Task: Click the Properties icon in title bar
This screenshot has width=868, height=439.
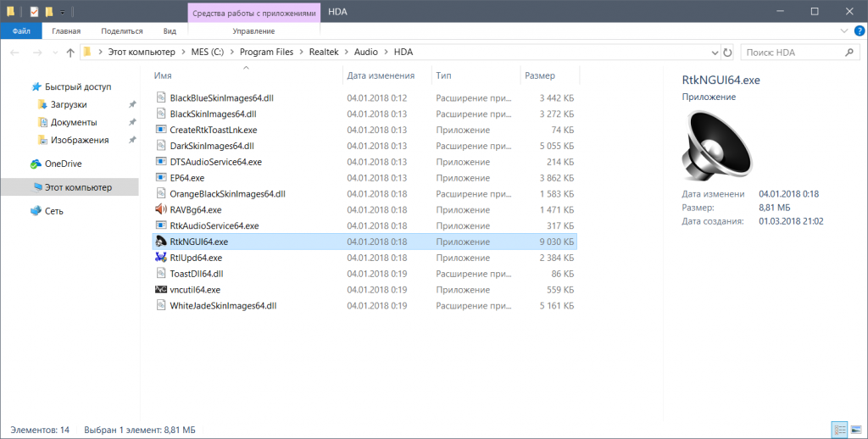Action: [x=34, y=12]
